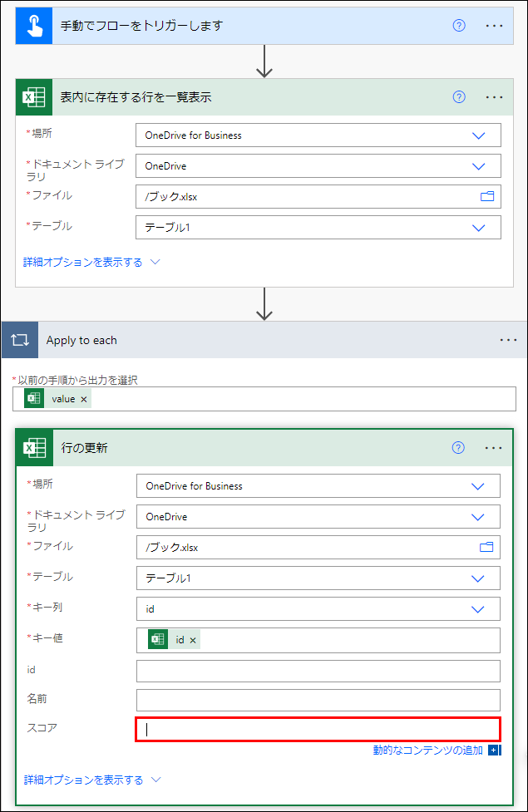Open the 行の更新 ellipsis menu
The width and height of the screenshot is (528, 812).
[493, 447]
